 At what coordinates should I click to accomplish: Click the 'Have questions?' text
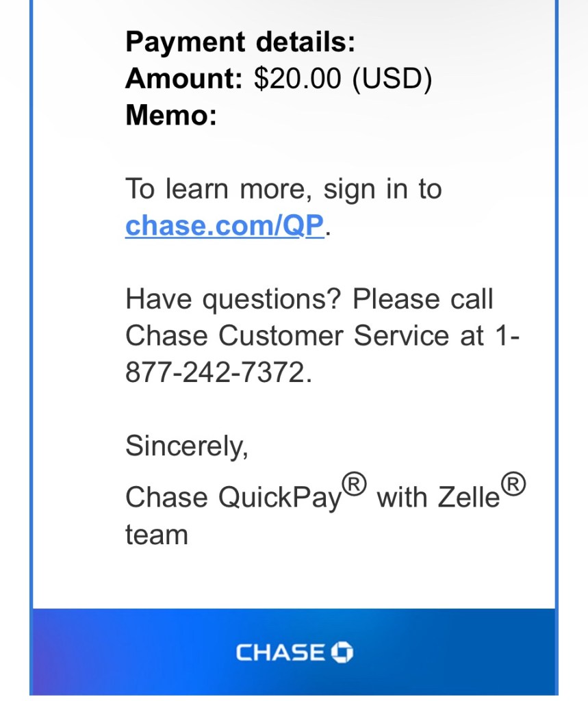234,299
